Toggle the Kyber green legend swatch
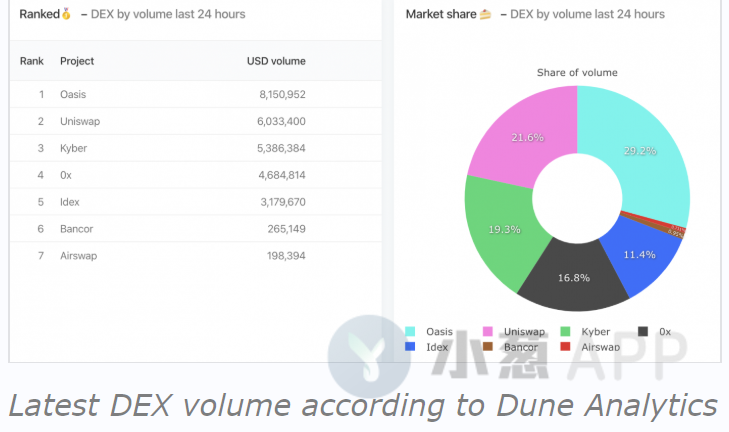Image resolution: width=729 pixels, height=432 pixels. [x=565, y=332]
